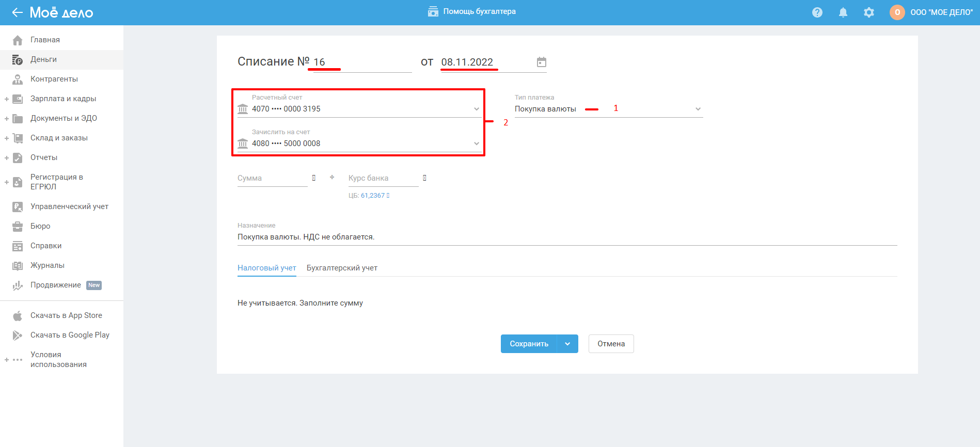Click the App Store apple icon
The height and width of the screenshot is (447, 980).
click(18, 315)
